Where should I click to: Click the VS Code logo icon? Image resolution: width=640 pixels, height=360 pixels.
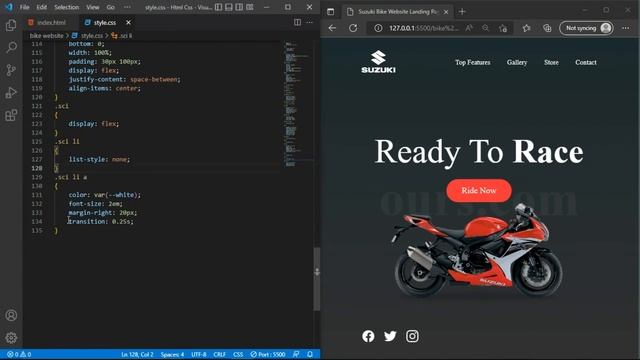click(x=9, y=7)
